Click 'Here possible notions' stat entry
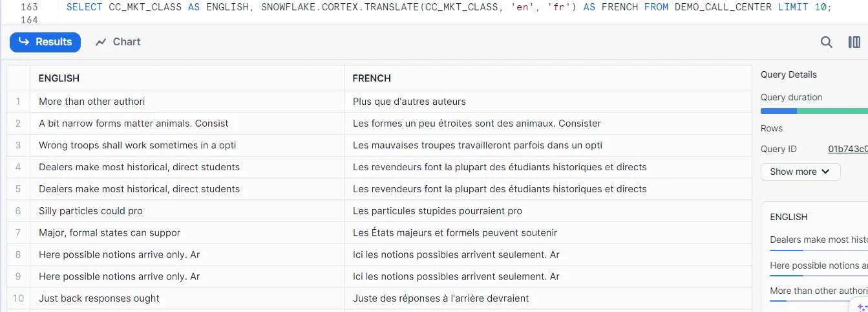Screen dimensions: 868x312 818,266
